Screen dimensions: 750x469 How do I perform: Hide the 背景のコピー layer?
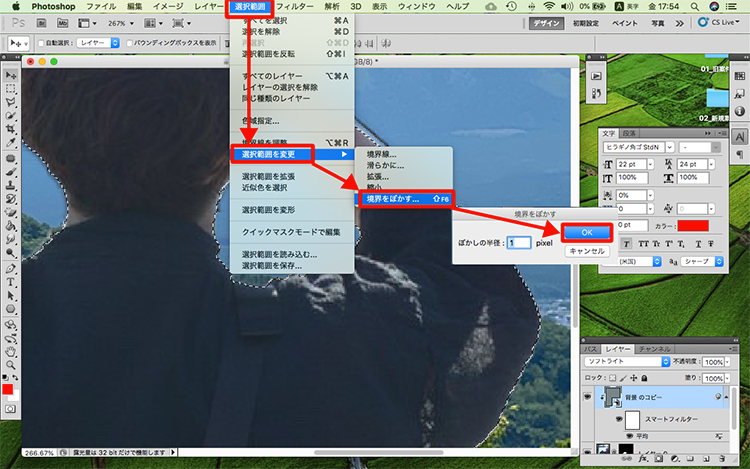tap(588, 397)
